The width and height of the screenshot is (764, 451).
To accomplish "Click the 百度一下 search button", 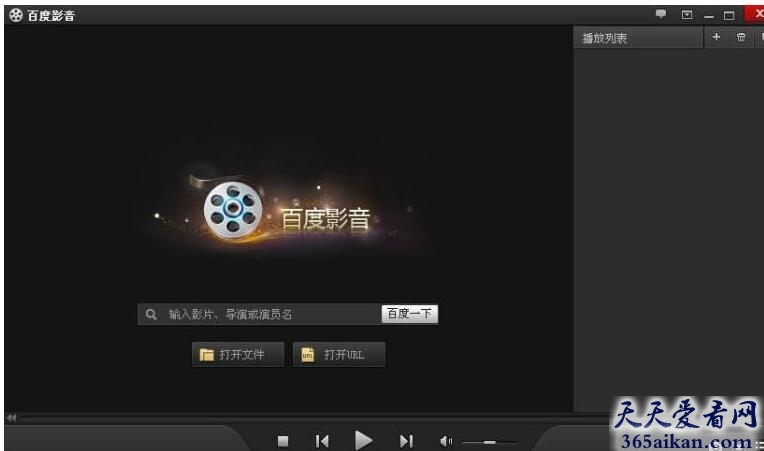I will (409, 314).
